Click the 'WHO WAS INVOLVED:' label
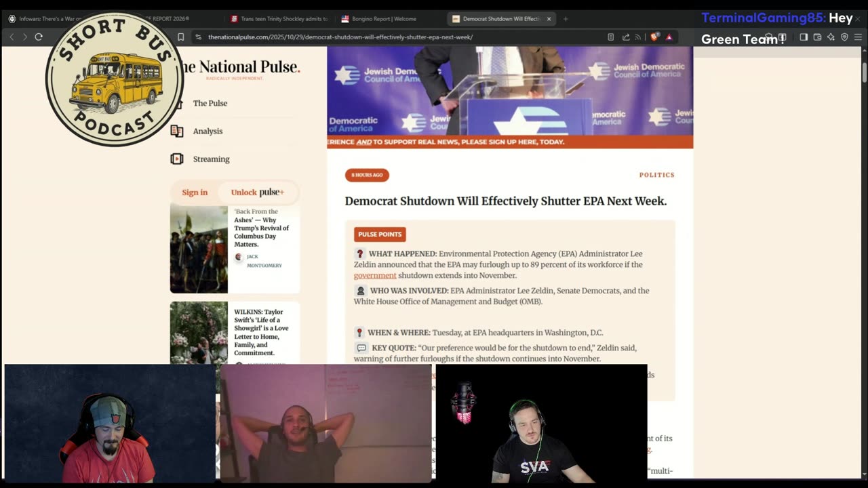 click(x=409, y=291)
